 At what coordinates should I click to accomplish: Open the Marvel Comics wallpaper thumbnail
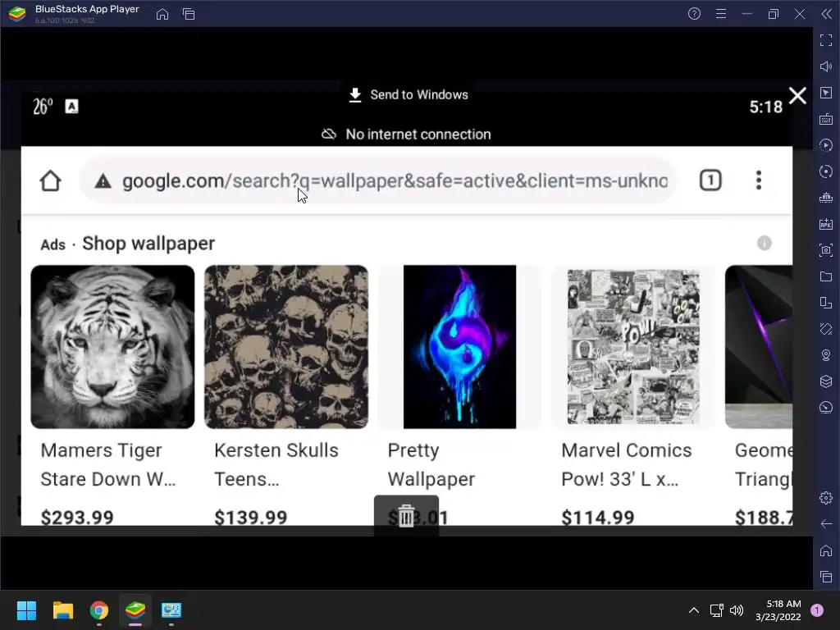click(x=633, y=347)
